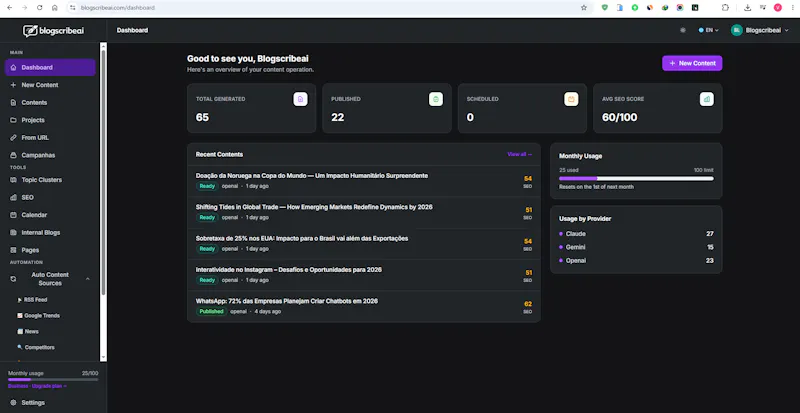The height and width of the screenshot is (413, 800).
Task: Click the View all link
Action: coord(519,154)
